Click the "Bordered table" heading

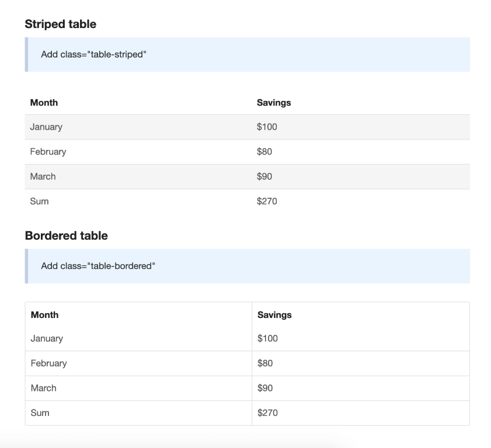(x=66, y=236)
